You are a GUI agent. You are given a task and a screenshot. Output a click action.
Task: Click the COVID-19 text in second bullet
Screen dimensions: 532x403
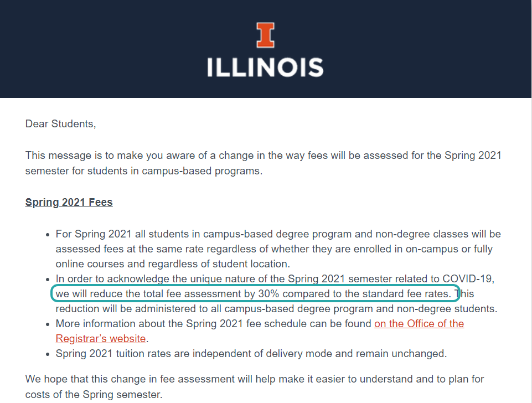(x=468, y=279)
